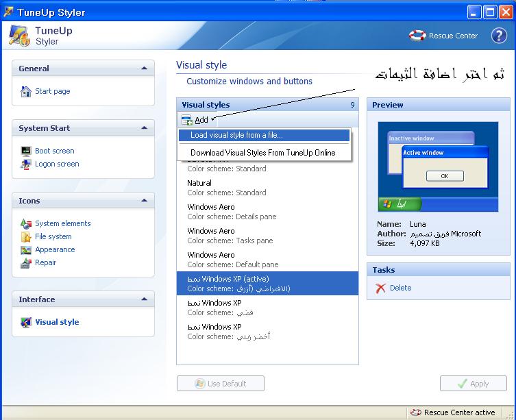The image size is (516, 420).
Task: Collapse the Icons panel
Action: tap(144, 201)
